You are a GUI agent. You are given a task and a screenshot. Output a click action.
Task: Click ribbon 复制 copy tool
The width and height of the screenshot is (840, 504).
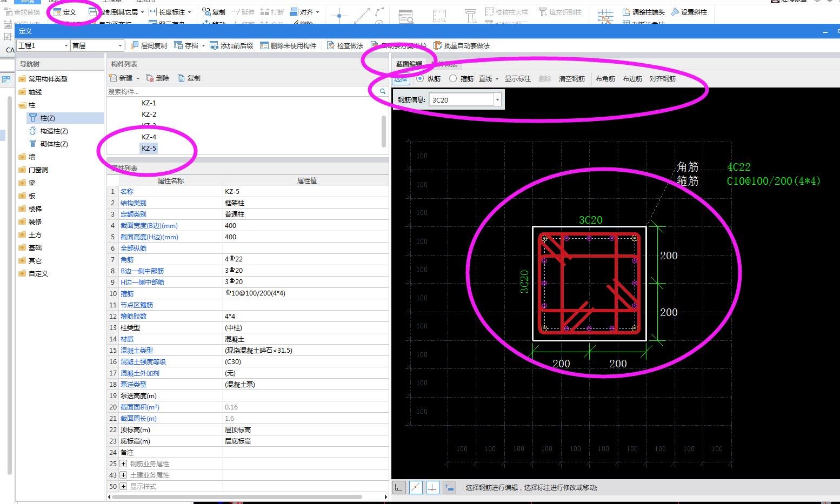(x=214, y=12)
